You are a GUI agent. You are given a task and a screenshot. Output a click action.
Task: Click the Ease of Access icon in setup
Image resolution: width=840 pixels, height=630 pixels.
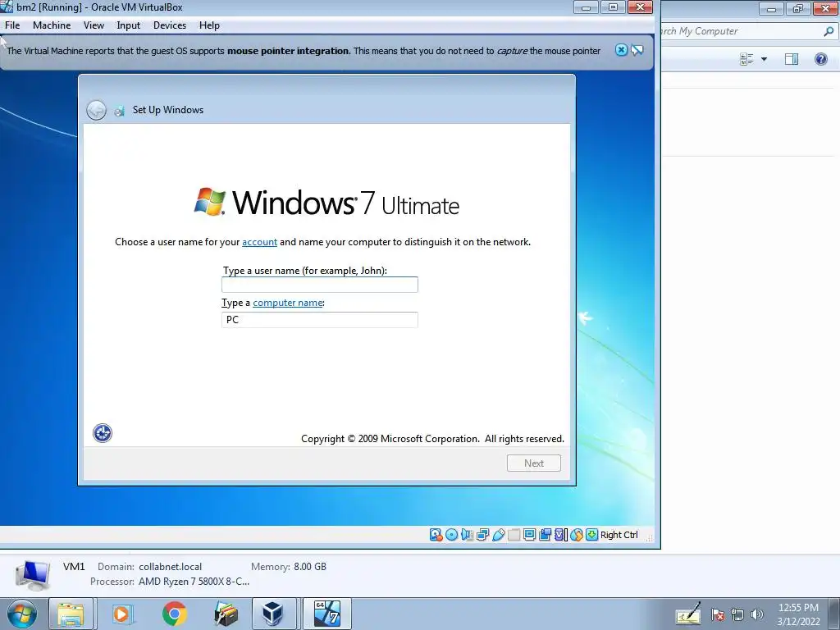tap(103, 433)
